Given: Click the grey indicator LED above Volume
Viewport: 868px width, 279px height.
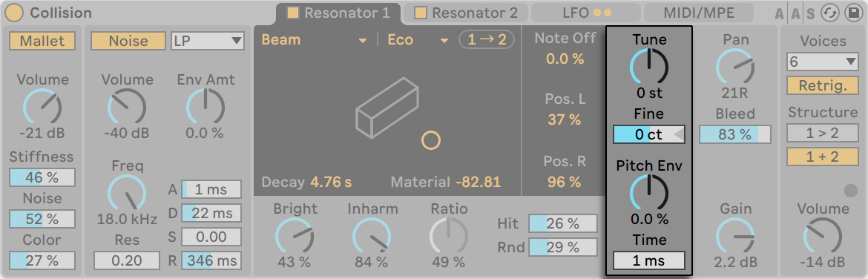Looking at the screenshot, I should click(x=850, y=191).
